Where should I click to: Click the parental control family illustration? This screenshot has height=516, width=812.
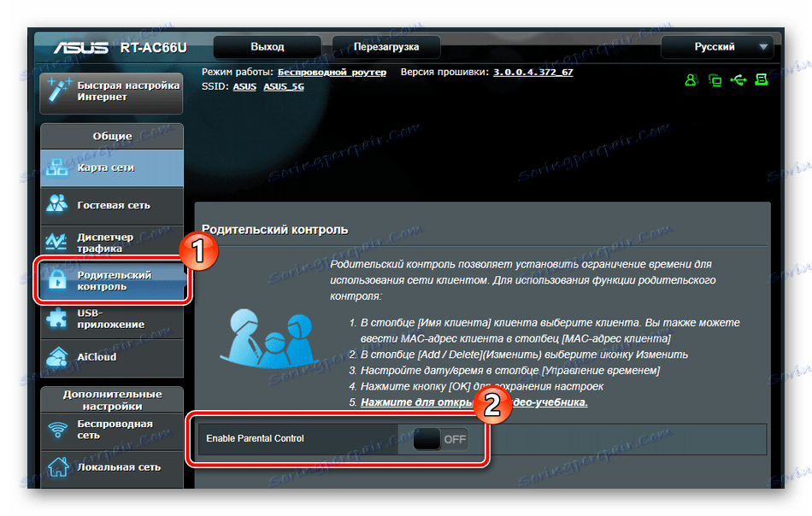269,338
